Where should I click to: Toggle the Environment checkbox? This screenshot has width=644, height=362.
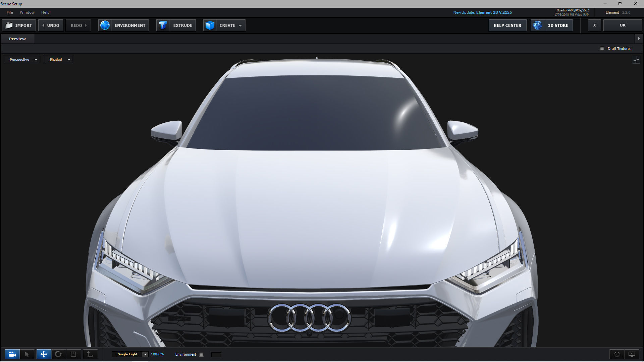(201, 354)
